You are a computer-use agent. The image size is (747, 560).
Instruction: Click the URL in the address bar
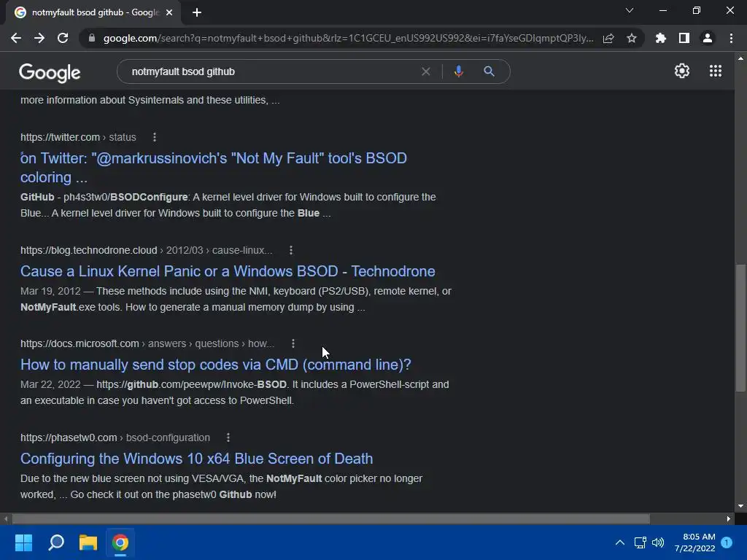[x=348, y=38]
